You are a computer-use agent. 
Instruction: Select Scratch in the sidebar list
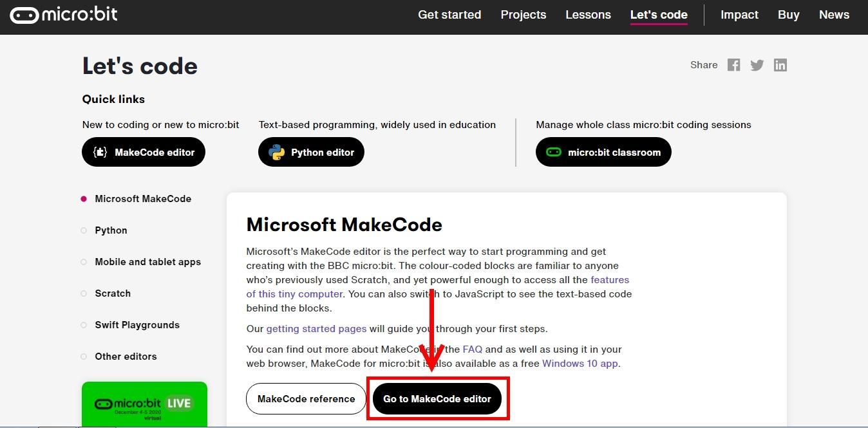click(113, 293)
